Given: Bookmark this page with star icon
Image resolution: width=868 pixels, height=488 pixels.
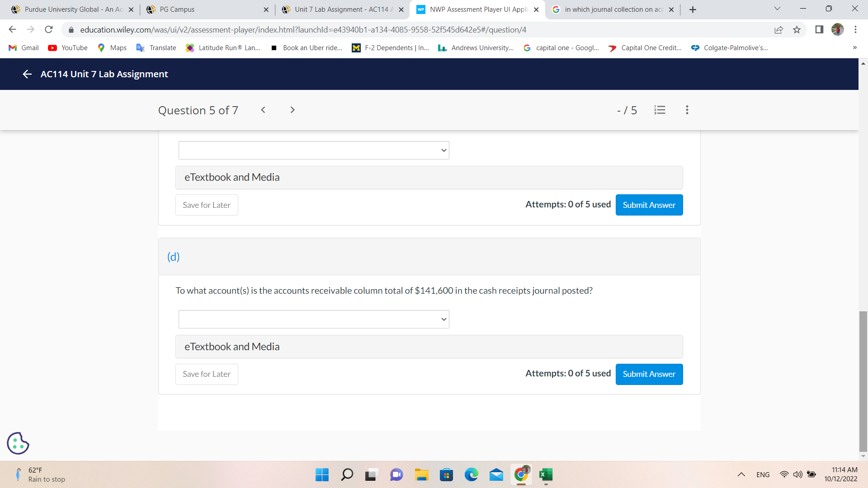Looking at the screenshot, I should click(x=797, y=30).
